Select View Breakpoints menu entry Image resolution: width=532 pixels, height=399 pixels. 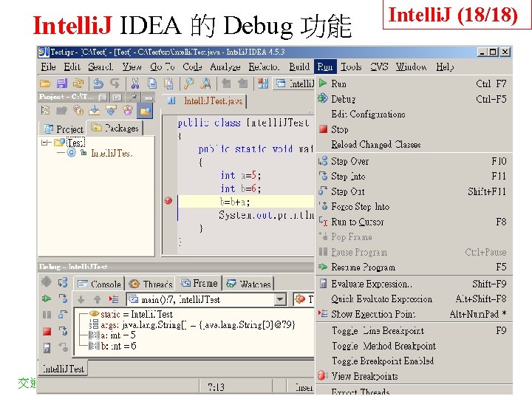(413, 376)
